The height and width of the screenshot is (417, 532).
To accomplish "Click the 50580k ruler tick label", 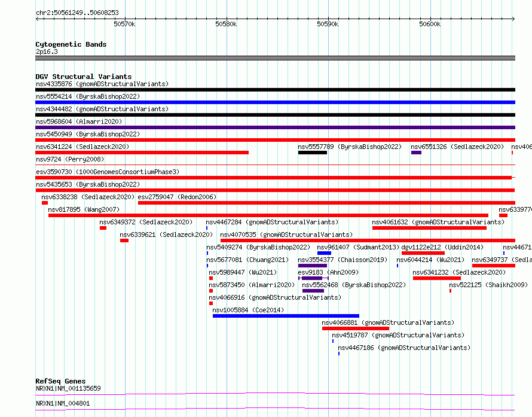I will [227, 24].
